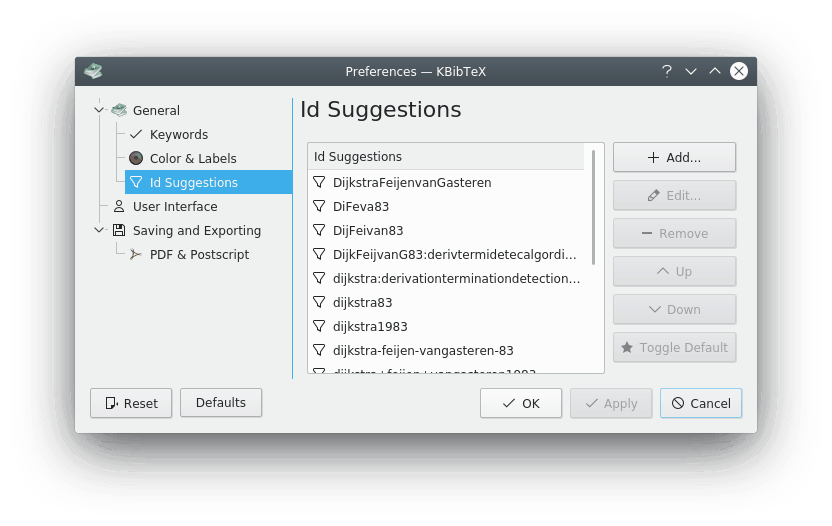Click funnel icon beside dijkstra-feijen-vangasteren-83
Screen dimensions: 832x526
[319, 350]
